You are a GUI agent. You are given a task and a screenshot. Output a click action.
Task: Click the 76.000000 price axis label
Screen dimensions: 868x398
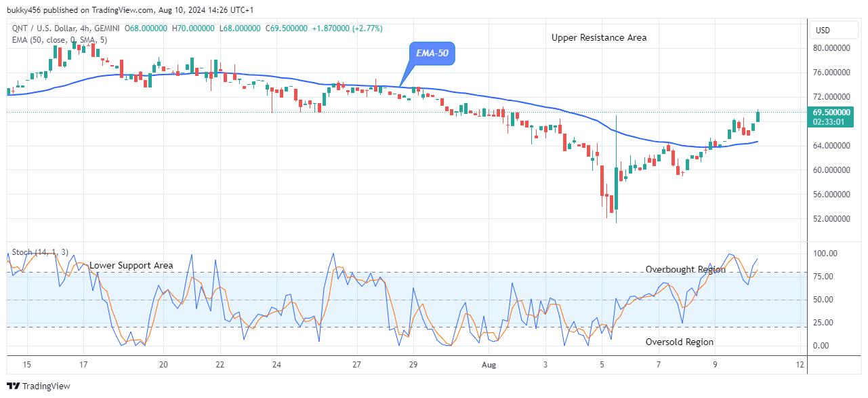tap(833, 73)
